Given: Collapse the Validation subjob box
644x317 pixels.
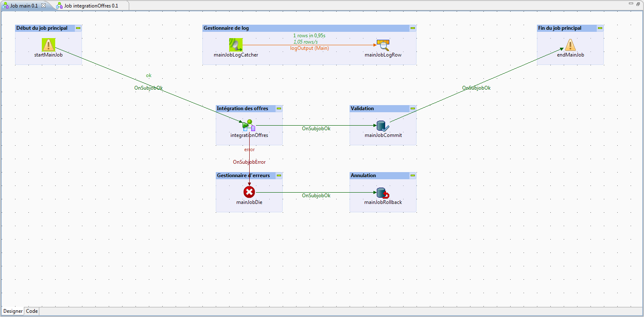Looking at the screenshot, I should point(413,108).
